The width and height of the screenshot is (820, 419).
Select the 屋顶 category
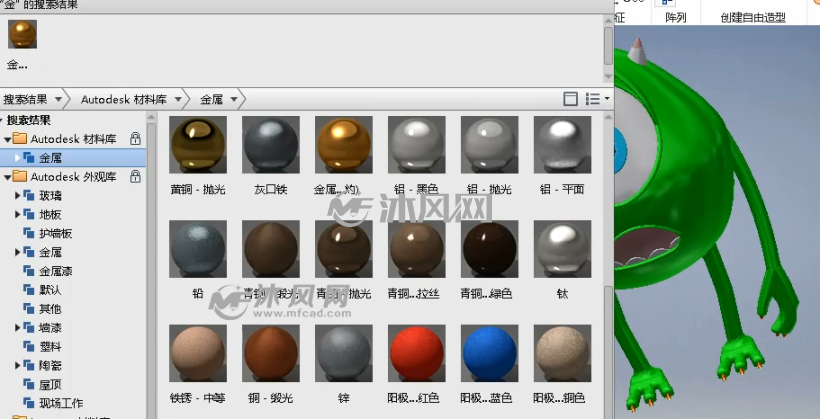[x=51, y=384]
